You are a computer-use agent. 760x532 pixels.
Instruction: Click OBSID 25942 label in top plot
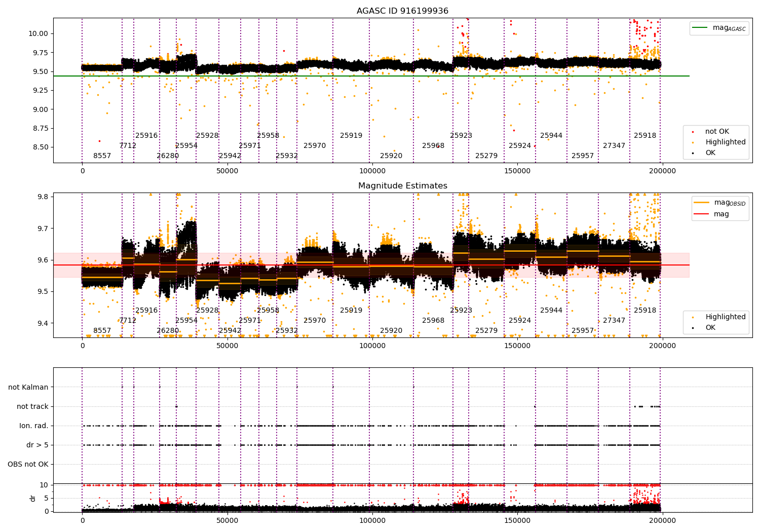click(230, 156)
